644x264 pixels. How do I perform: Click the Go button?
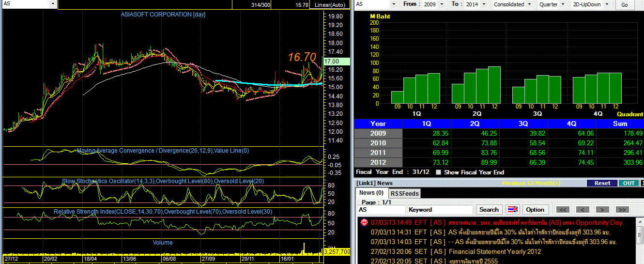(x=625, y=4)
